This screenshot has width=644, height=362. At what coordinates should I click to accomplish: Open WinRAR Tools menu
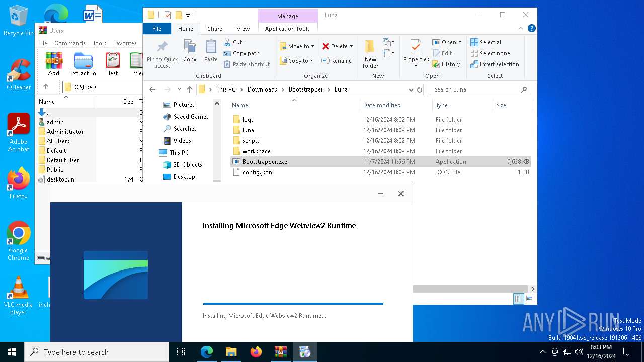(x=99, y=43)
